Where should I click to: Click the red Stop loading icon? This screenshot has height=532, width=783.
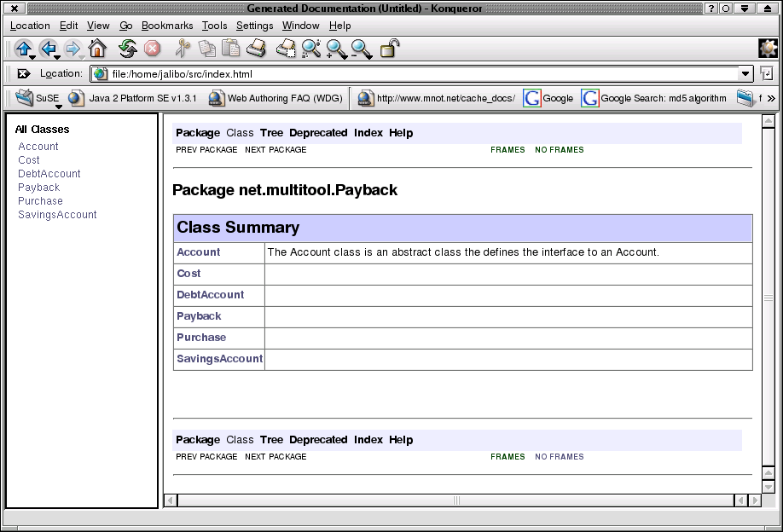coord(152,49)
